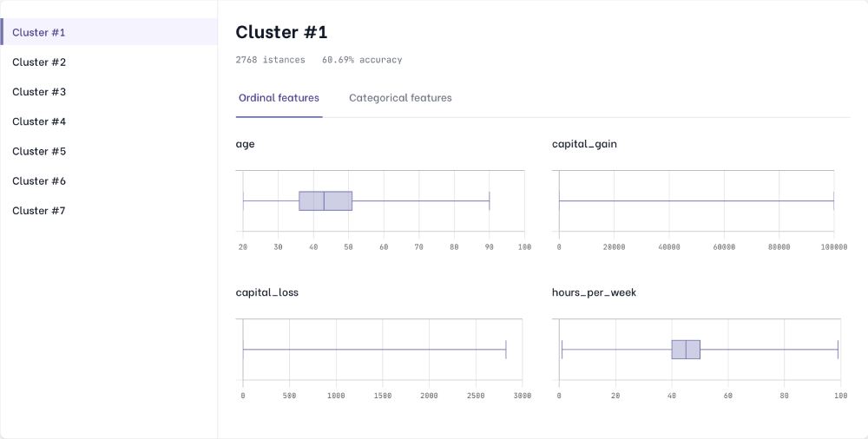The height and width of the screenshot is (439, 868).
Task: Click the capital_gain chart title
Action: (x=584, y=144)
